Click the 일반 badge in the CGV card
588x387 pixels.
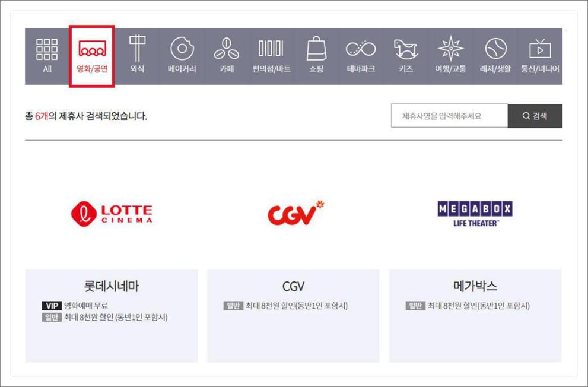pyautogui.click(x=233, y=306)
